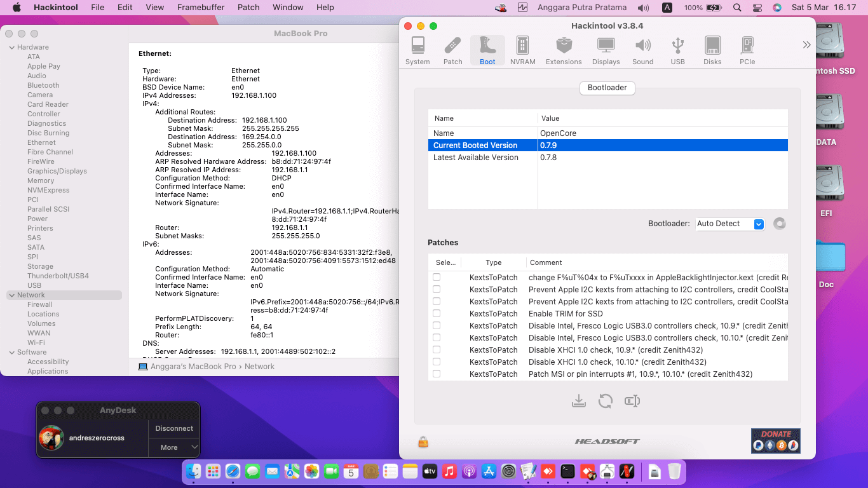Open the Hackintool icon in the Dock

click(x=627, y=471)
